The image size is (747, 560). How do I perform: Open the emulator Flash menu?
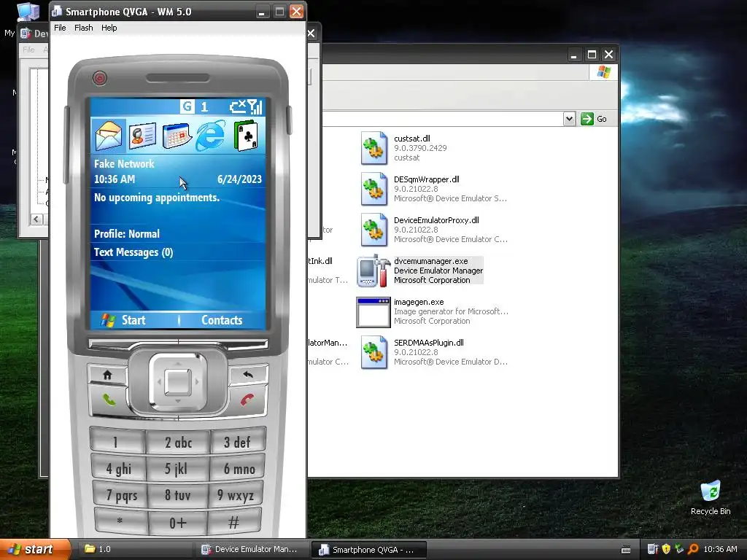[x=83, y=28]
